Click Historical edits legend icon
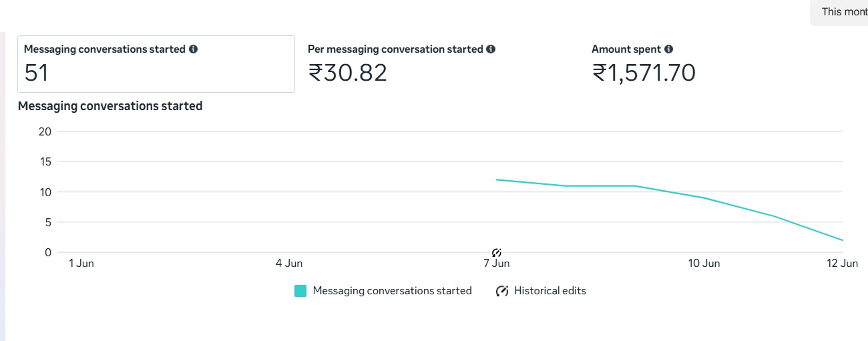 (x=502, y=291)
